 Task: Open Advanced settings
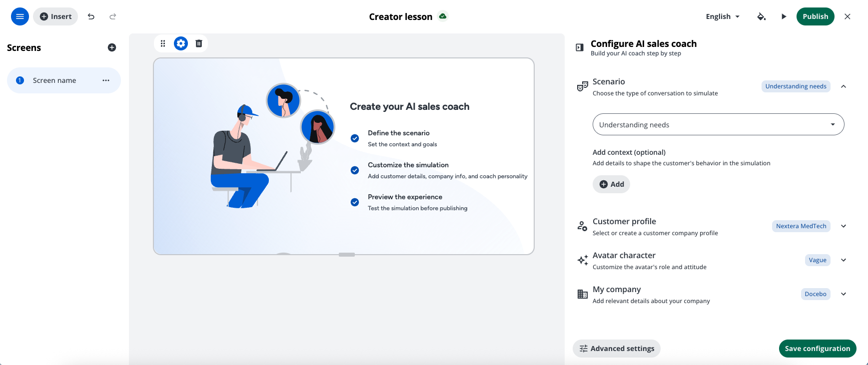pos(617,349)
